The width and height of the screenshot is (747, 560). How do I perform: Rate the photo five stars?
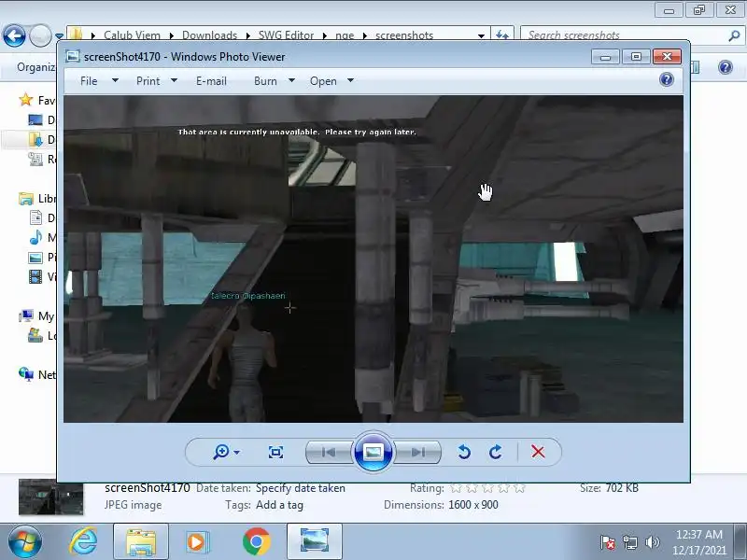520,488
